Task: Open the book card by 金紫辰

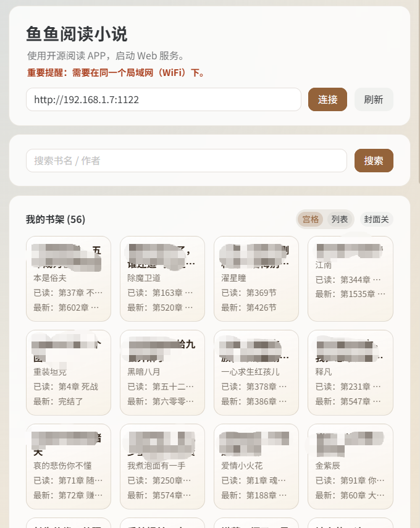Action: pyautogui.click(x=350, y=466)
